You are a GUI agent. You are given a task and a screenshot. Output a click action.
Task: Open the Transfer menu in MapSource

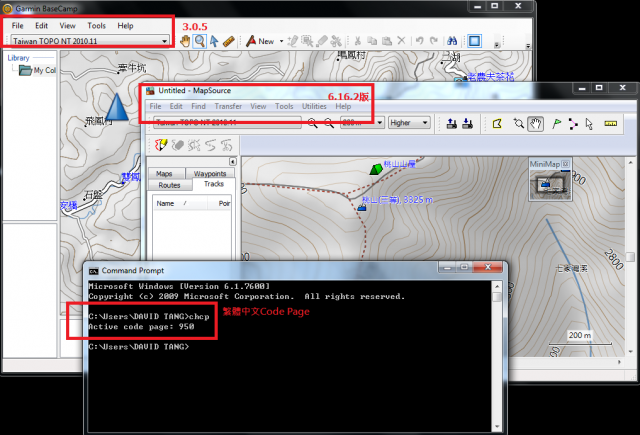[228, 106]
